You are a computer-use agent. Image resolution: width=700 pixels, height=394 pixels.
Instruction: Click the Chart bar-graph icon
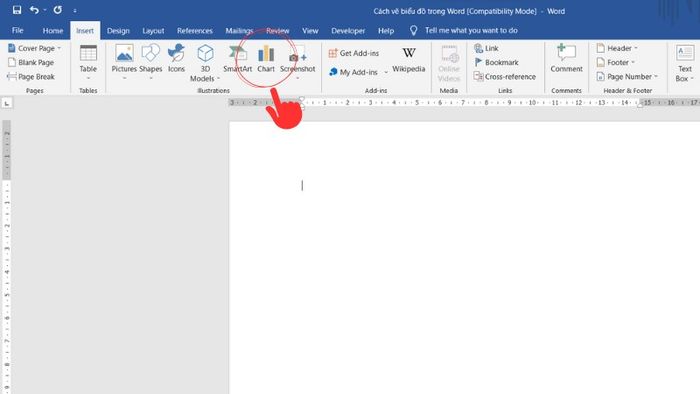(x=266, y=54)
